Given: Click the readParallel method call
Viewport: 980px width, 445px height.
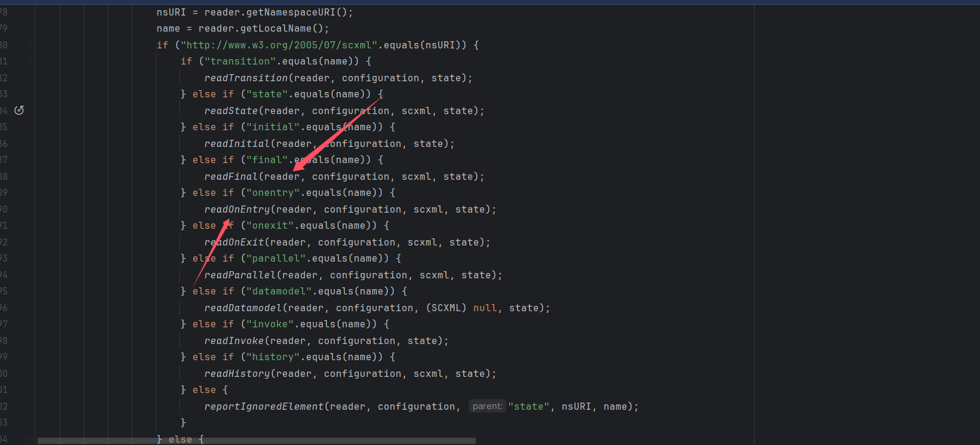Looking at the screenshot, I should (240, 275).
